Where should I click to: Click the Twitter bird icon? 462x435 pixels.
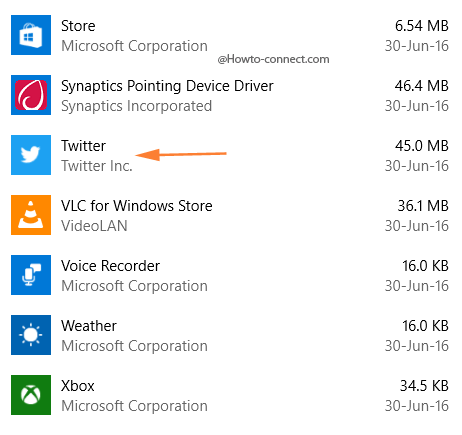point(31,155)
